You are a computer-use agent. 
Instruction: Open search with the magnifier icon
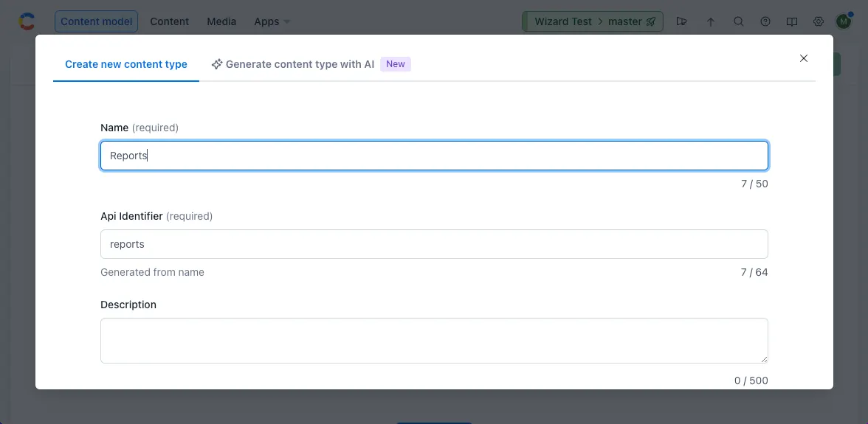coord(738,21)
